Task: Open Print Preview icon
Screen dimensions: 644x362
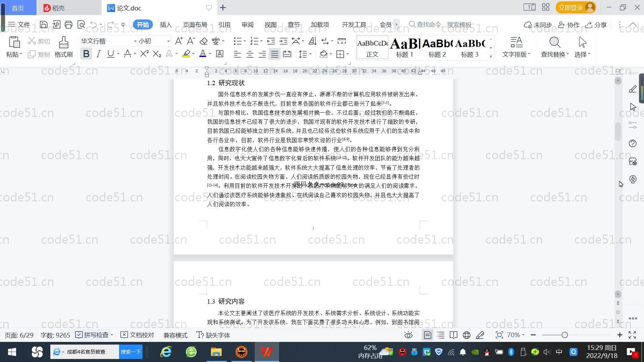Action: pos(81,24)
